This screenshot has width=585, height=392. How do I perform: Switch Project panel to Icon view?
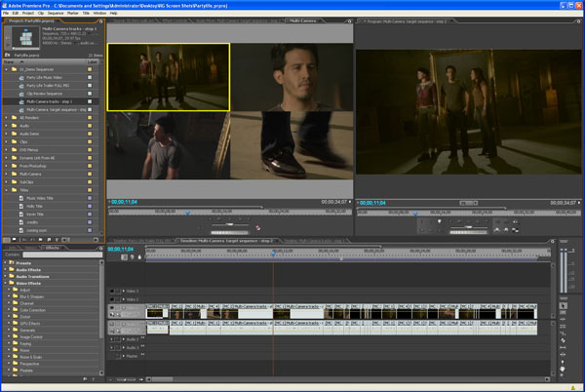(14, 240)
